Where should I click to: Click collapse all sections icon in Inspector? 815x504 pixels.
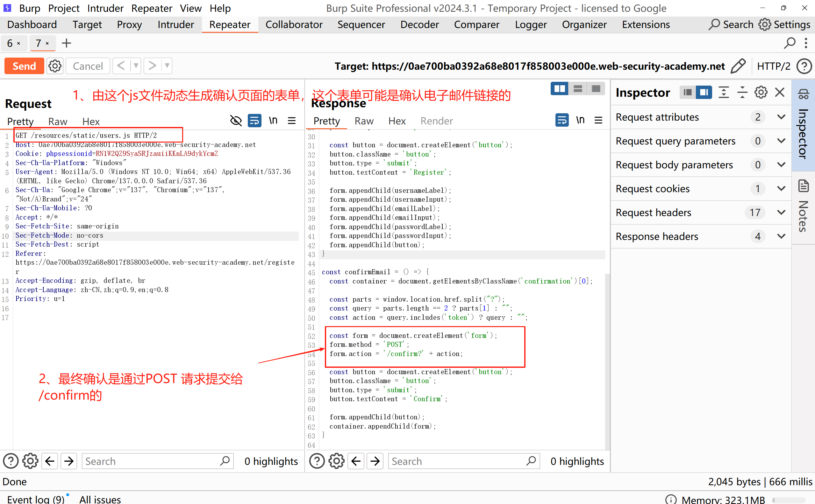tap(742, 92)
